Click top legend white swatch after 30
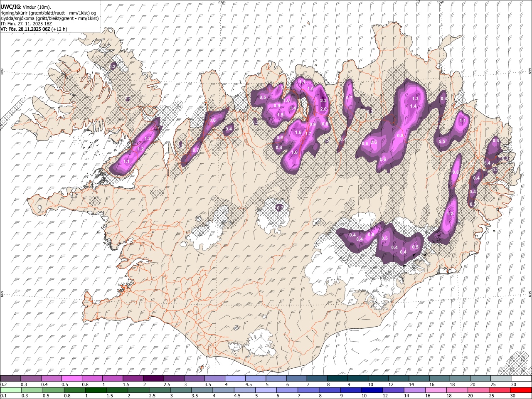This screenshot has width=532, height=399. point(522,379)
